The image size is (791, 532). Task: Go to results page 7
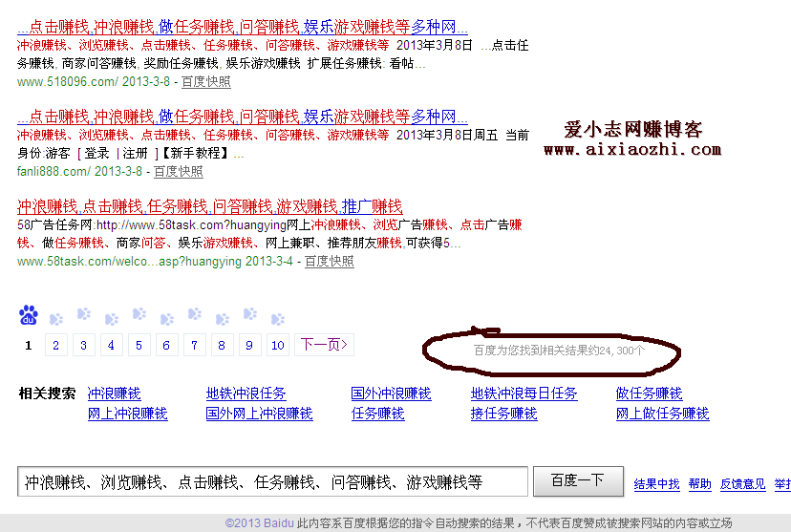pos(195,346)
